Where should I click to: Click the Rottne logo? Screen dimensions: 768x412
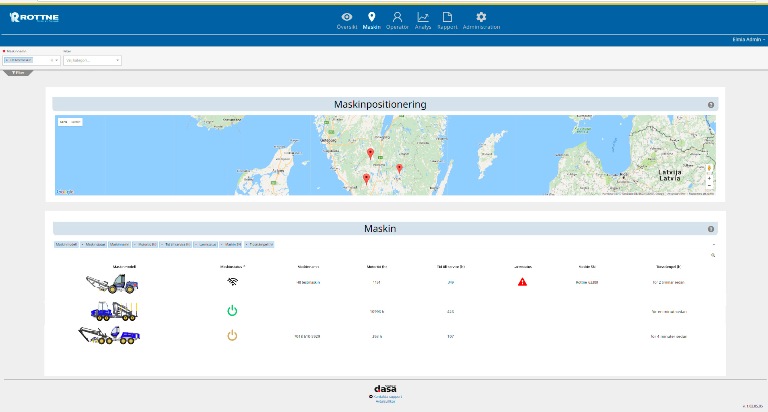click(x=35, y=17)
